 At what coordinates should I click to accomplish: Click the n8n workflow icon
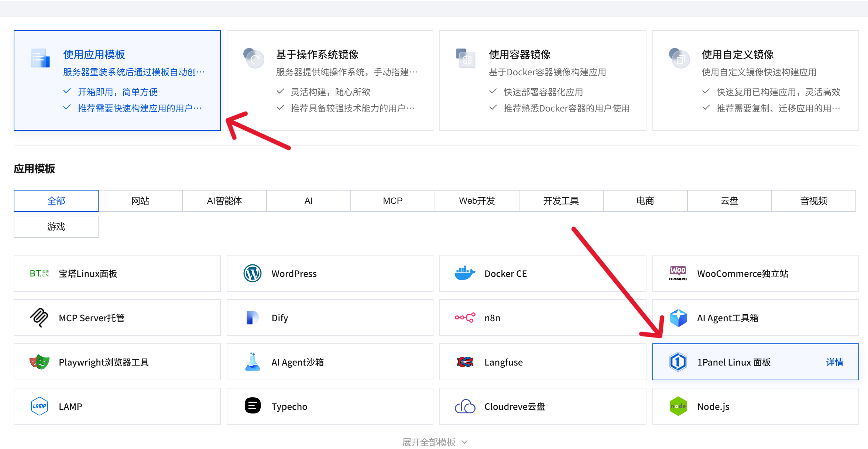pyautogui.click(x=465, y=318)
